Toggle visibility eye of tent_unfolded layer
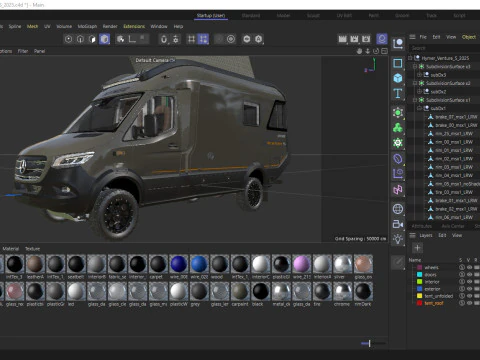This screenshot has width=480, height=360. [469, 296]
